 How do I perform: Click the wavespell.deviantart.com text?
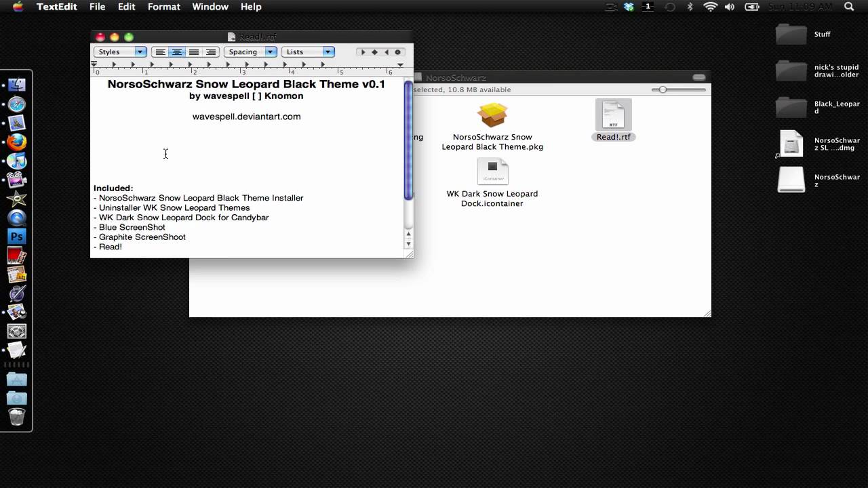246,117
